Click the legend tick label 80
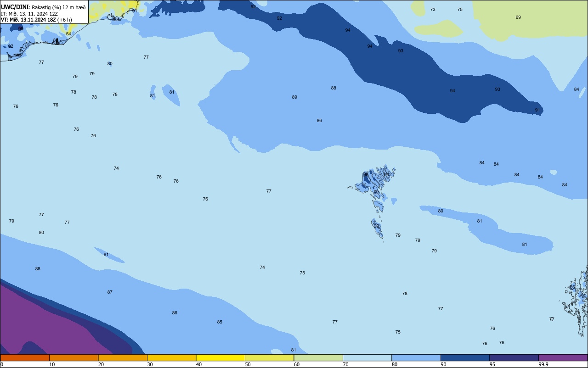 point(395,364)
